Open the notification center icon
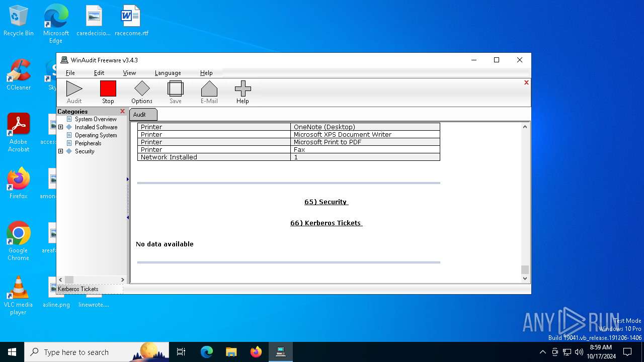 point(627,352)
